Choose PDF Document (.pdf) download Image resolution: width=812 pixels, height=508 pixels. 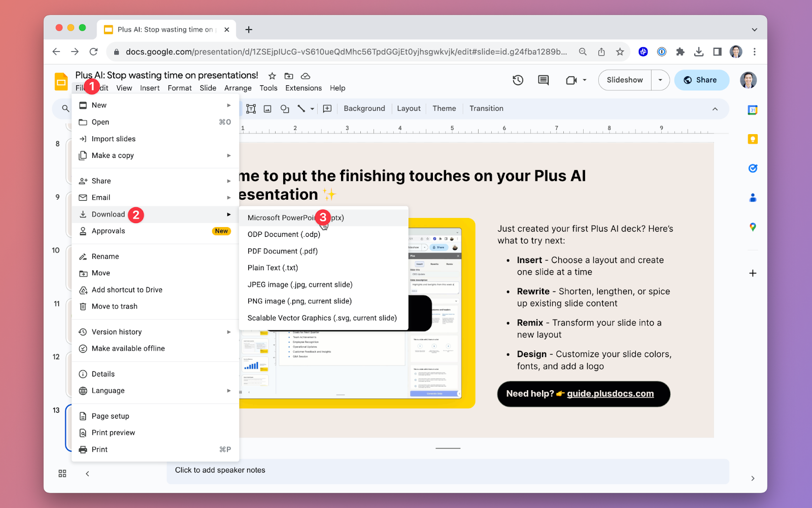324,251
